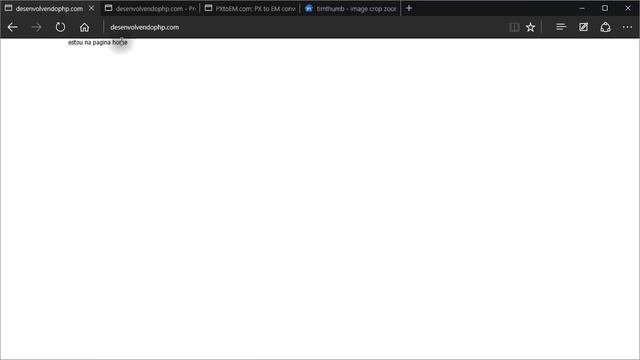
Task: Open the Hub panel icon
Action: (561, 27)
